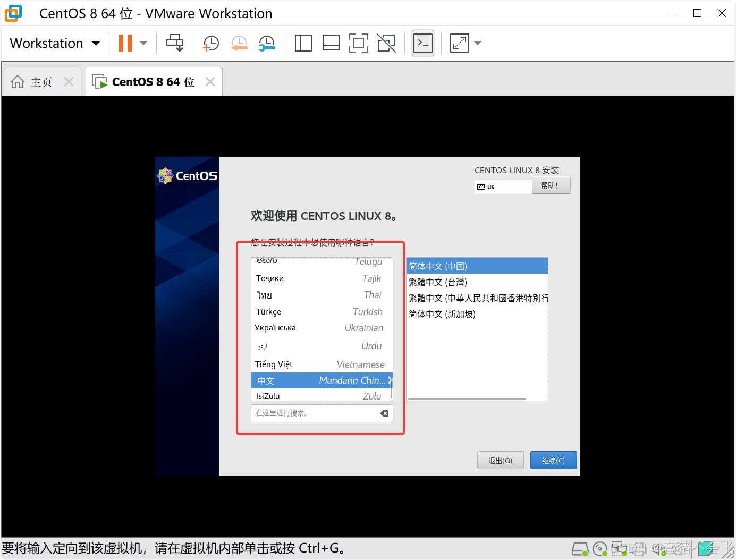This screenshot has width=736, height=560.
Task: Toggle the thumbnail bar view
Action: click(x=331, y=43)
